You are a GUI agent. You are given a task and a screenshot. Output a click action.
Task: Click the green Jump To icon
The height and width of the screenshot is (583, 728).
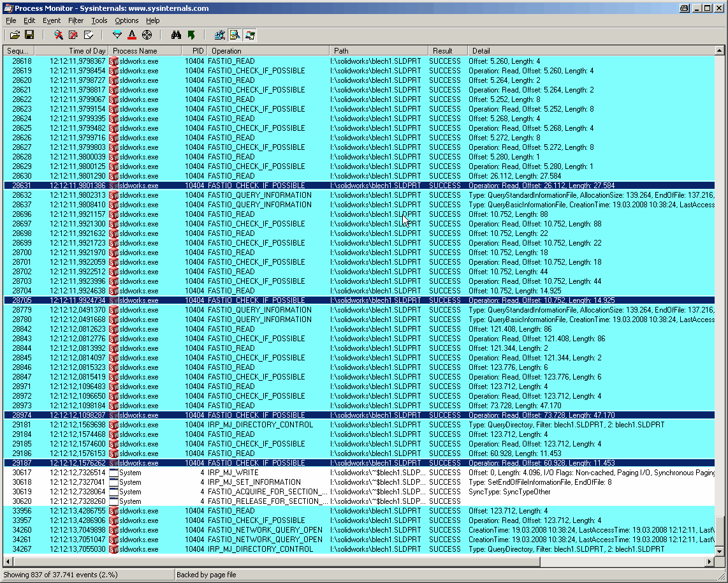191,35
